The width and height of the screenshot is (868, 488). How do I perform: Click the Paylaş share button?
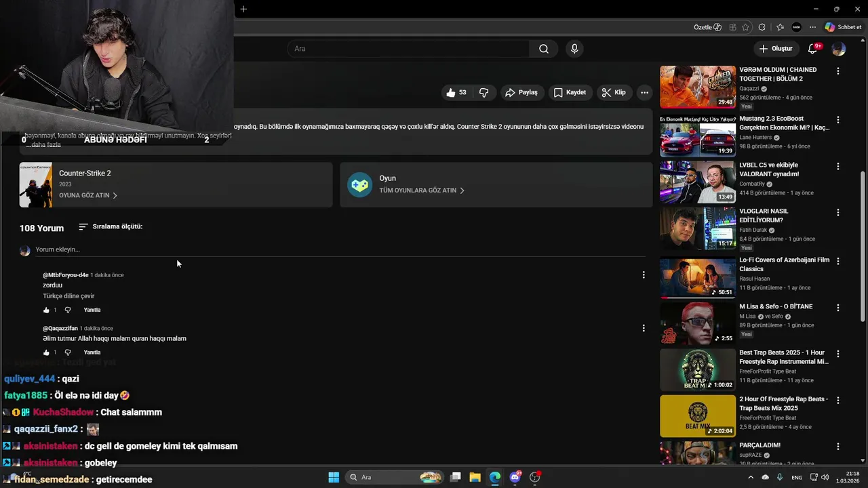point(521,93)
